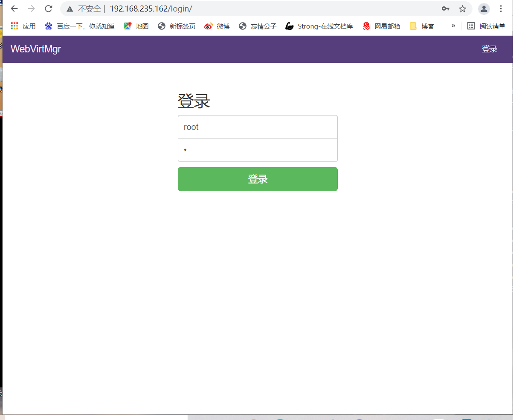Screen dimensions: 513x420
Task: Click the 忘情公子 bookmark icon
Action: tap(243, 26)
